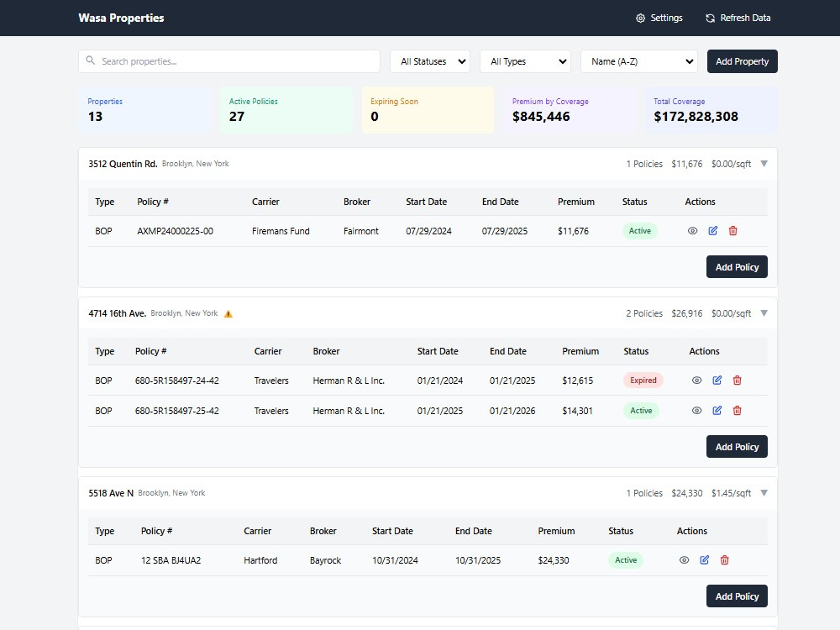Screen dimensions: 840x630
Task: Click Expired status badge
Action: (643, 381)
